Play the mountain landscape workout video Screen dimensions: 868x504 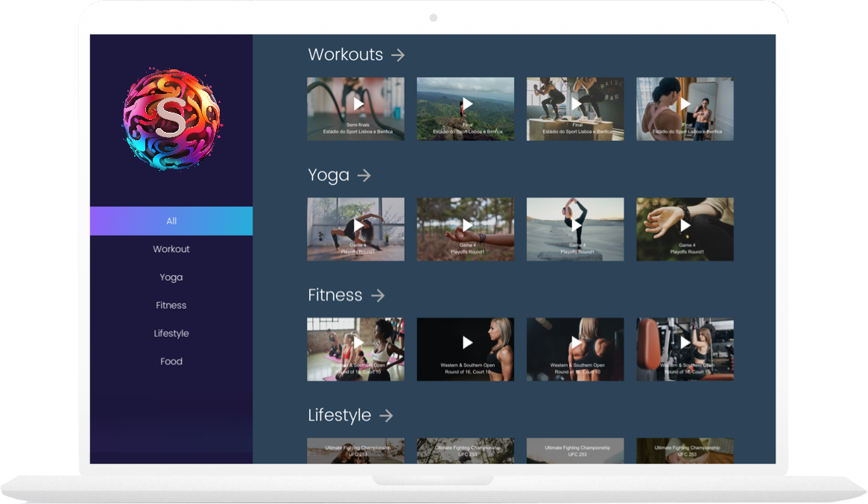(x=467, y=104)
